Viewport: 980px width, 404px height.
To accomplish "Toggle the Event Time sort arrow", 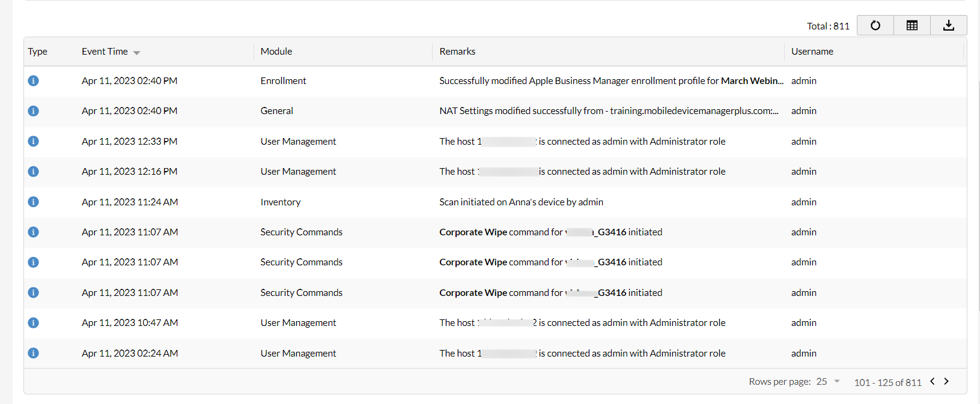I will pos(137,52).
